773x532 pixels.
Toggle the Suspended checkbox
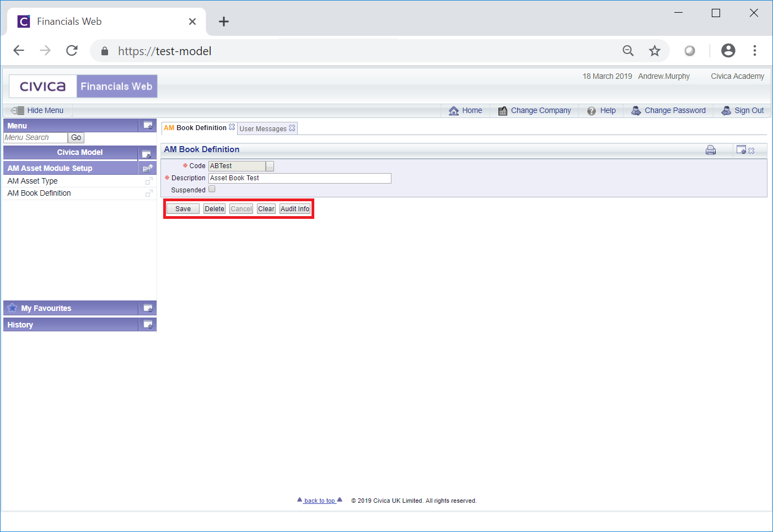point(212,189)
